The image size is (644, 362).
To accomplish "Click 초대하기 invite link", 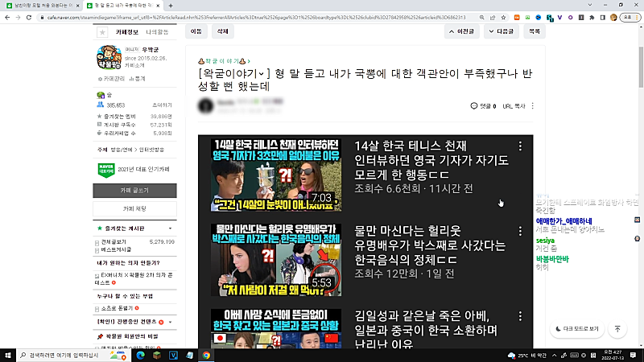I will point(162,105).
